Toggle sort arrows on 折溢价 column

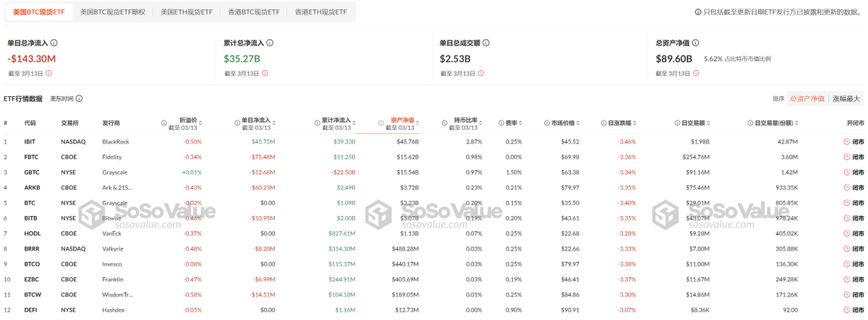[x=199, y=124]
